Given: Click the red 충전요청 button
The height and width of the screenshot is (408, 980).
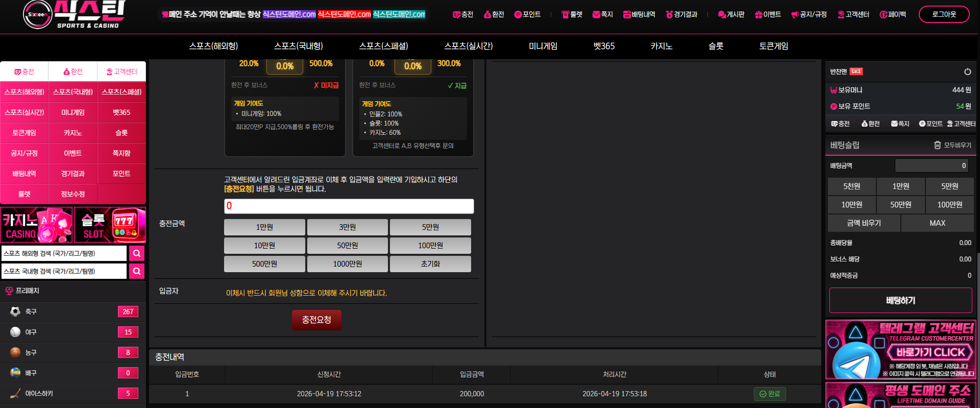Looking at the screenshot, I should (316, 320).
